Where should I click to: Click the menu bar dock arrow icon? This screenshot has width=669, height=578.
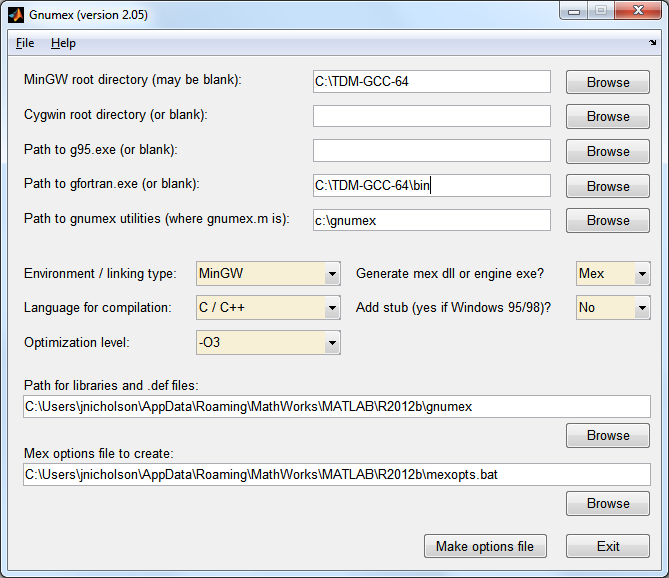coord(652,43)
